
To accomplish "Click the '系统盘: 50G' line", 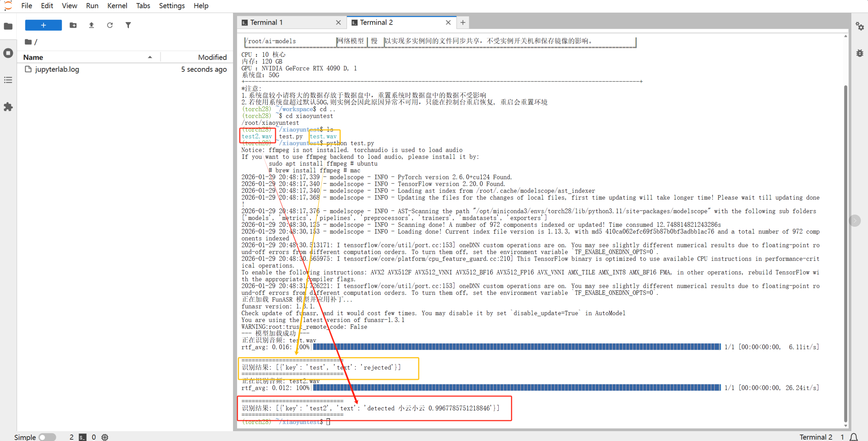I will [x=260, y=75].
